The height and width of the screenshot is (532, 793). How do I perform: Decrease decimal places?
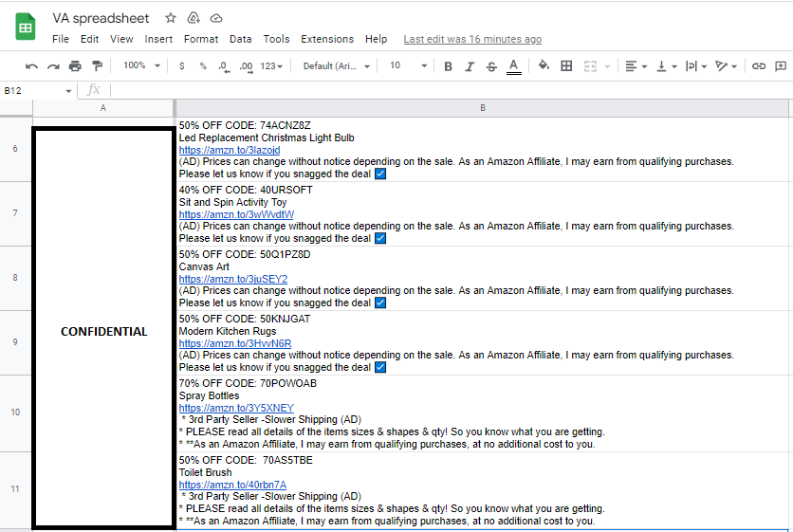point(224,66)
